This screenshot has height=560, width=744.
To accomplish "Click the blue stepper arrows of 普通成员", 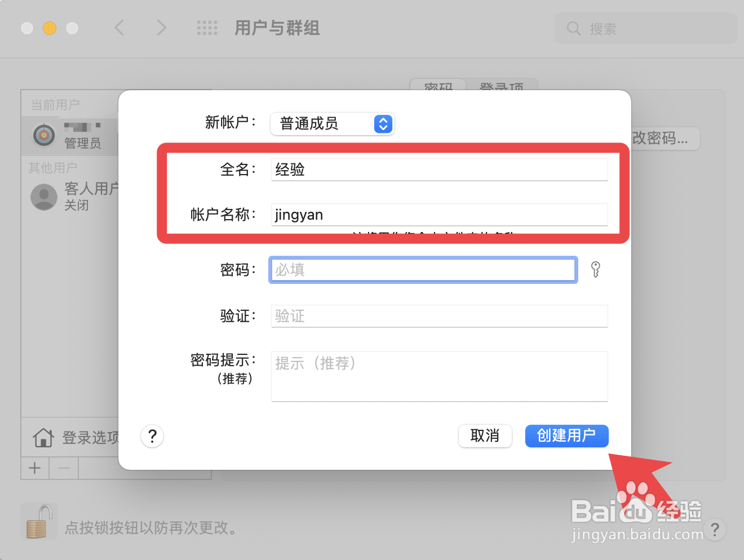I will tap(383, 124).
